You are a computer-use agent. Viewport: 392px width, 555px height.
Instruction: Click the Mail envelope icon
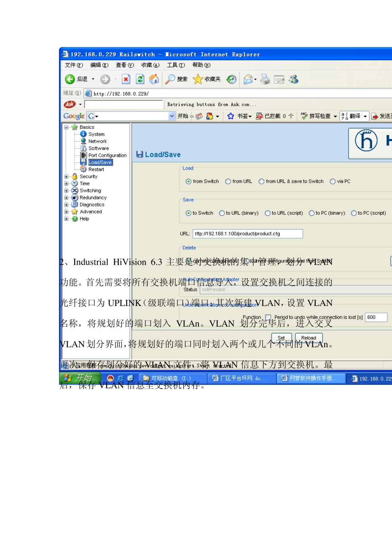click(x=248, y=79)
